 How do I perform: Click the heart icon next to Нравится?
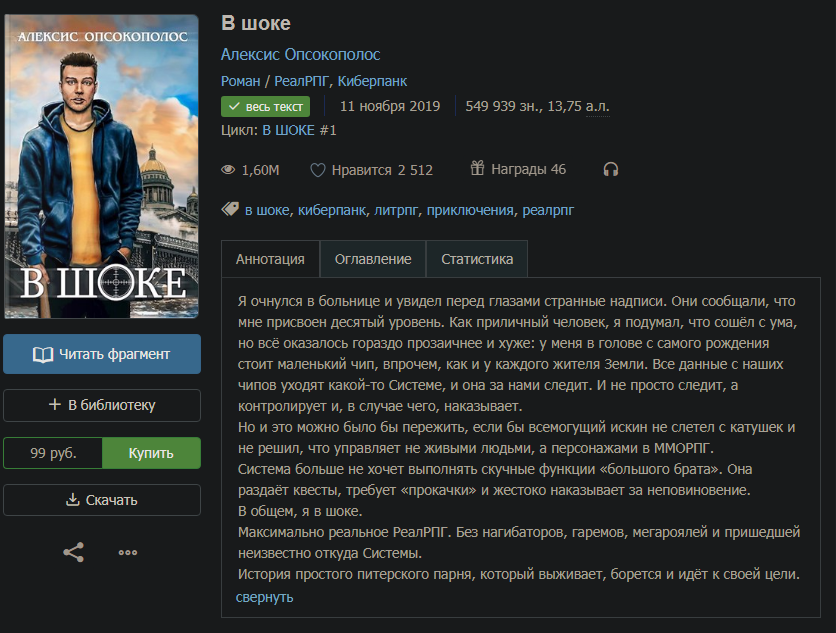[318, 170]
